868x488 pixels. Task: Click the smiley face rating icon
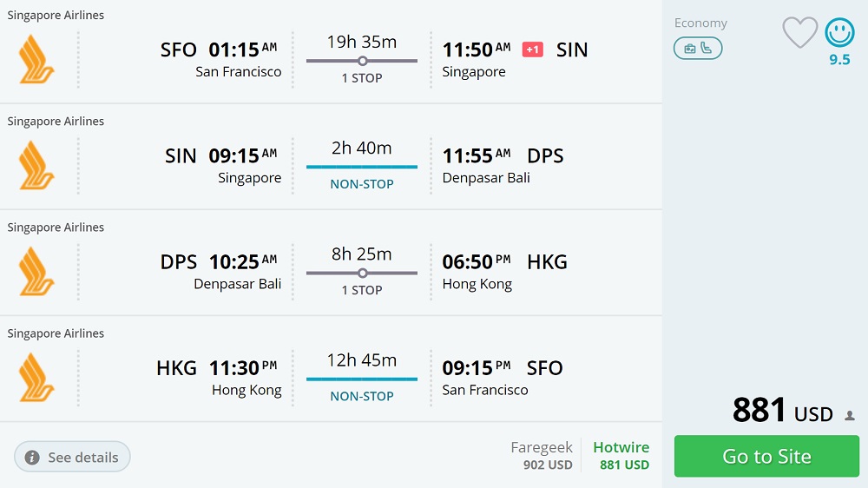pyautogui.click(x=839, y=33)
